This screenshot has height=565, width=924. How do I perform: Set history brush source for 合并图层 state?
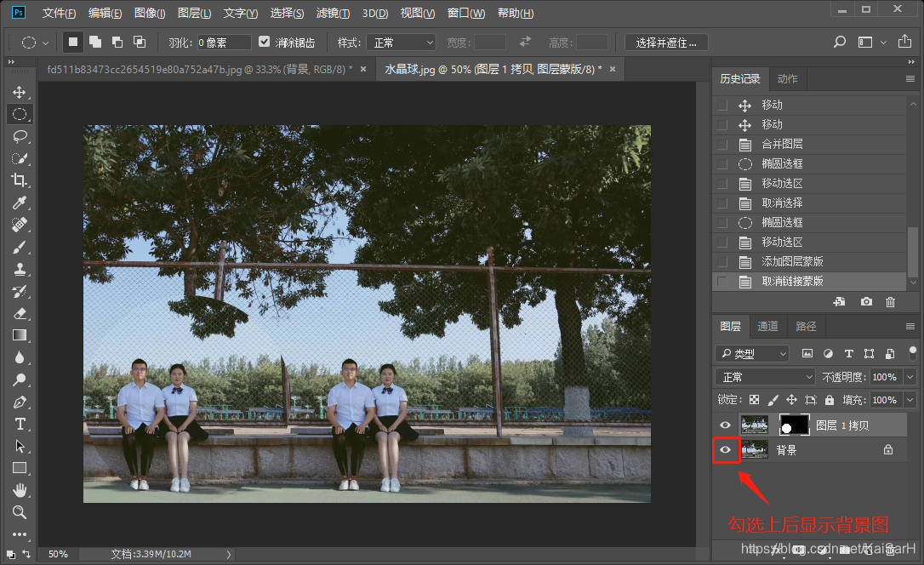[x=722, y=145]
